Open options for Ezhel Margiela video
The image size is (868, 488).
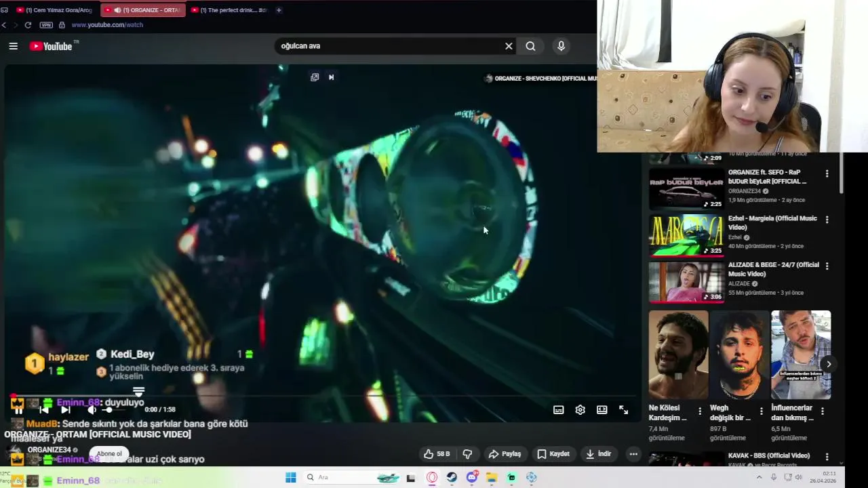(x=827, y=220)
